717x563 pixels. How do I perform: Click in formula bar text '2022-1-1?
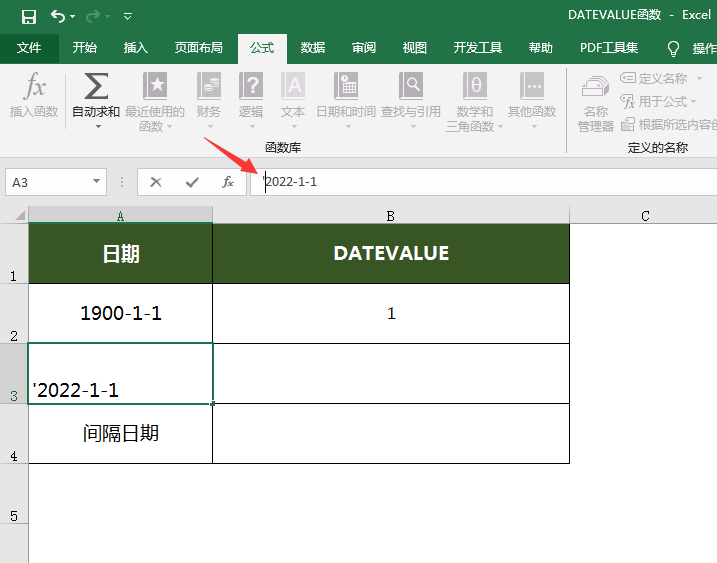pos(290,182)
